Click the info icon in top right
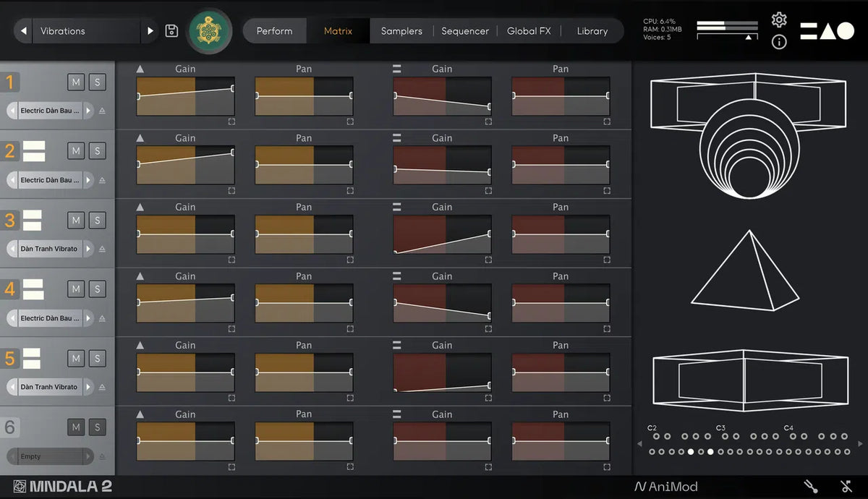 click(x=779, y=42)
